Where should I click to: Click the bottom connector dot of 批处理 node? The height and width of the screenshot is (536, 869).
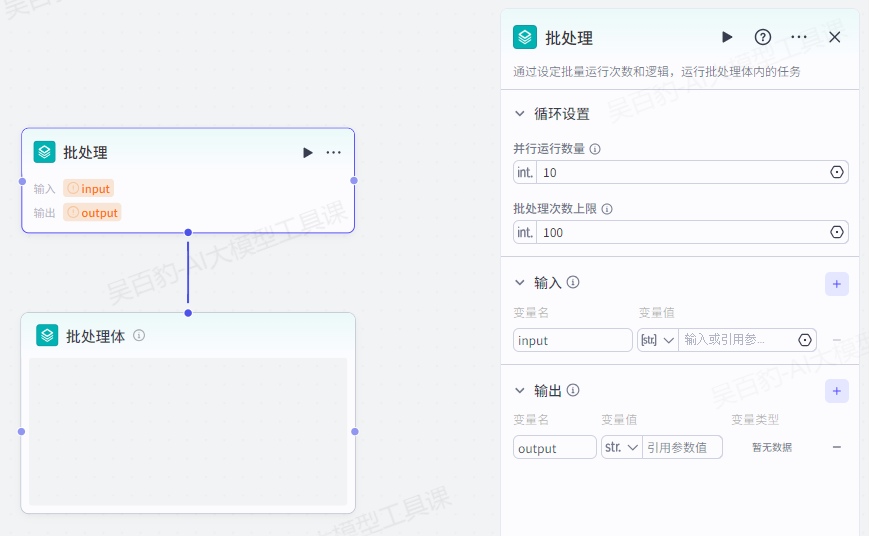(188, 232)
